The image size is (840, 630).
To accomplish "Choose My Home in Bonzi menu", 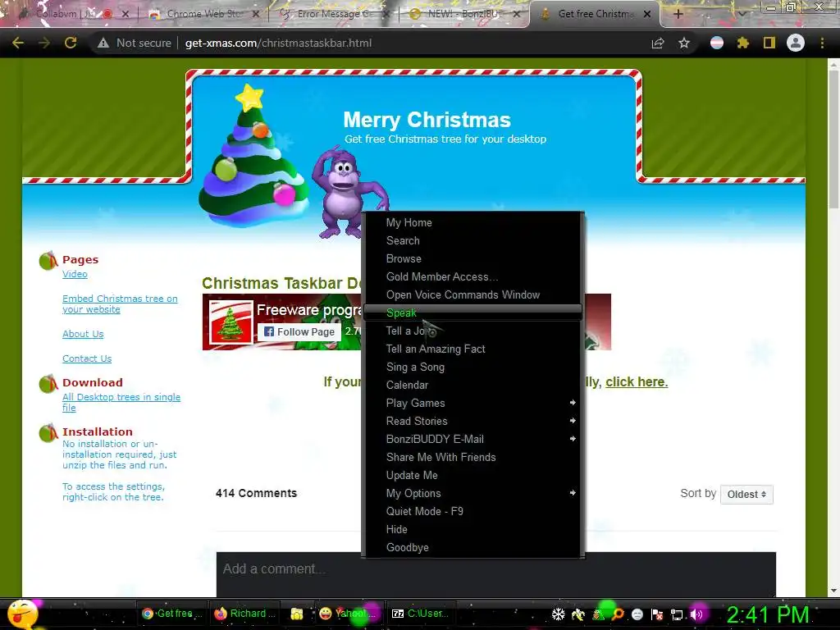I will 473,222.
